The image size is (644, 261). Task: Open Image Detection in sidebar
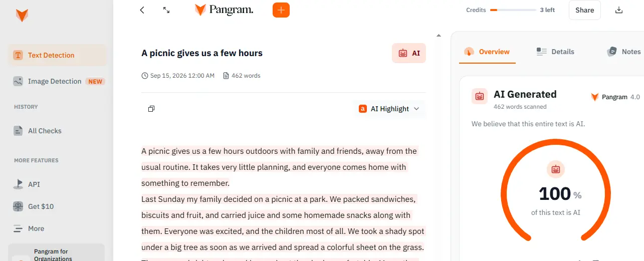pyautogui.click(x=57, y=81)
